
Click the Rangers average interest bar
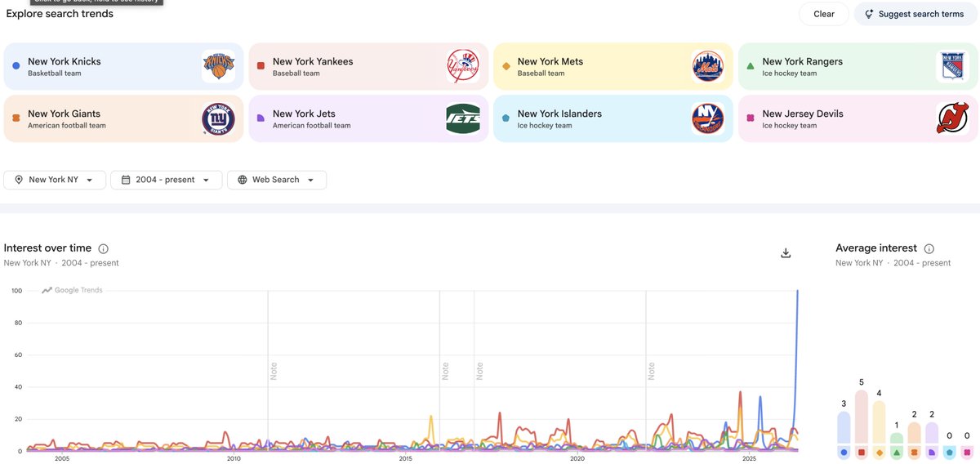[x=897, y=438]
